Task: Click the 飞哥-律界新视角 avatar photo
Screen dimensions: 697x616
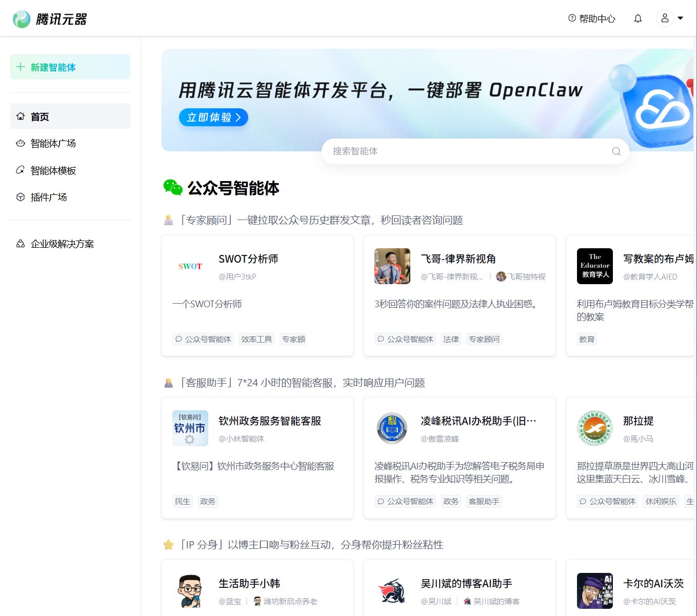Action: (x=392, y=266)
